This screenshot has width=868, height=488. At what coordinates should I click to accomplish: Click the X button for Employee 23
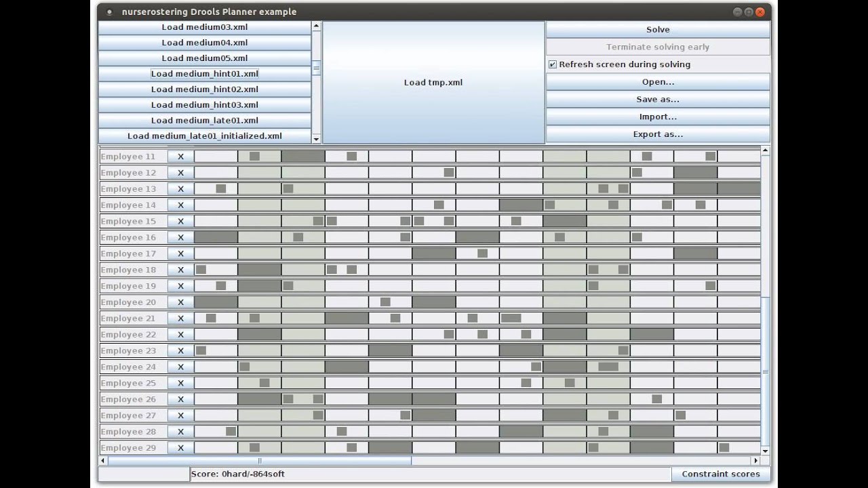[x=180, y=351]
